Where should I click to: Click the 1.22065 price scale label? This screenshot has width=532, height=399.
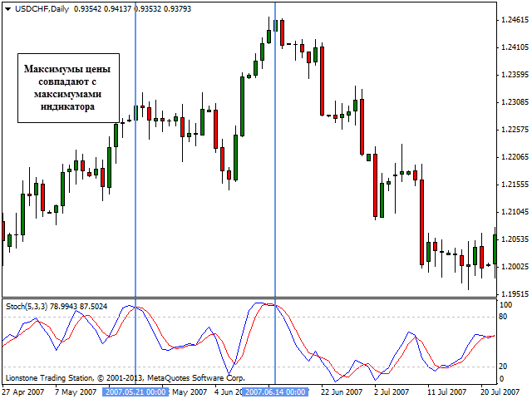coord(515,157)
